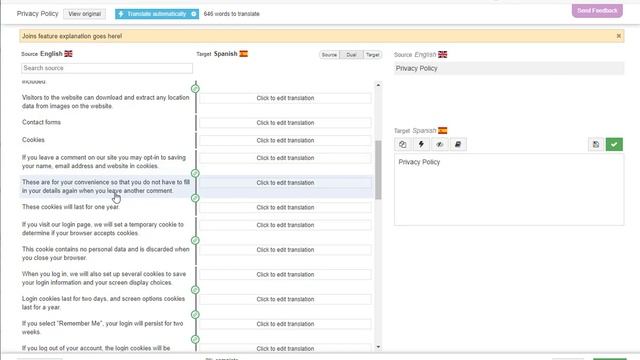This screenshot has width=640, height=360.
Task: Open the glossary book icon in editor toolbar
Action: point(458,144)
